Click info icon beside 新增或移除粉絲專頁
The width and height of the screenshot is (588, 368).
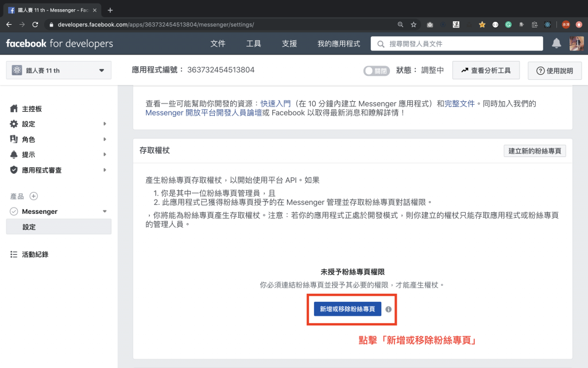(x=389, y=309)
